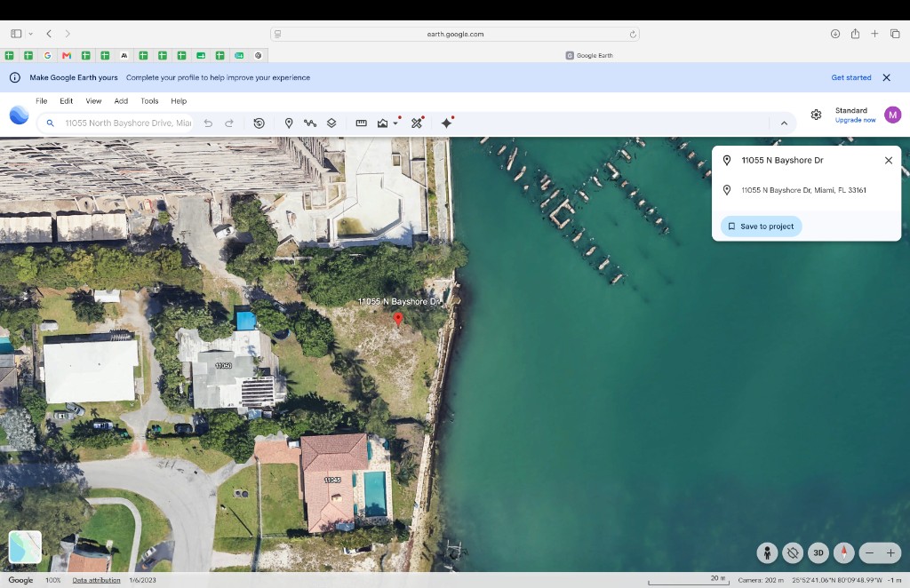
Task: Open Data attribution link
Action: click(96, 580)
